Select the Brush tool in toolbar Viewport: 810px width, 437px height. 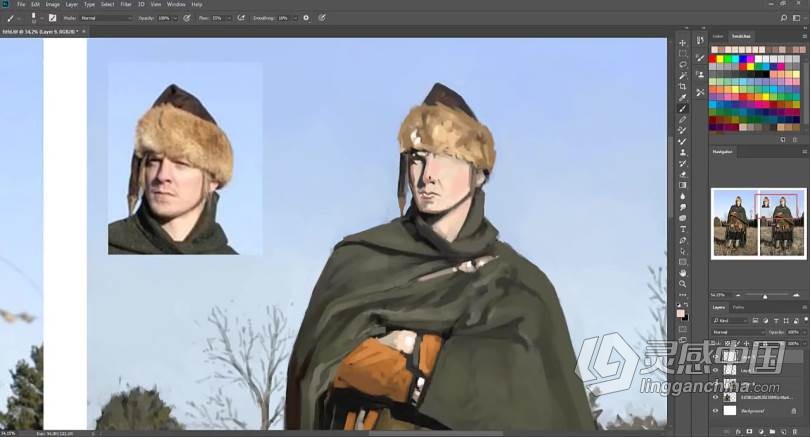pos(682,108)
